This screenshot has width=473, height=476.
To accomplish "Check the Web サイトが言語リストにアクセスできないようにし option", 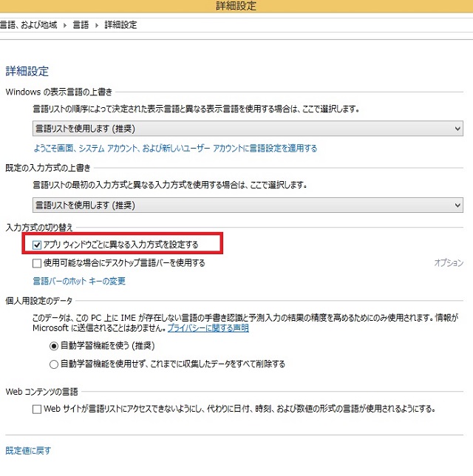I will click(x=38, y=408).
